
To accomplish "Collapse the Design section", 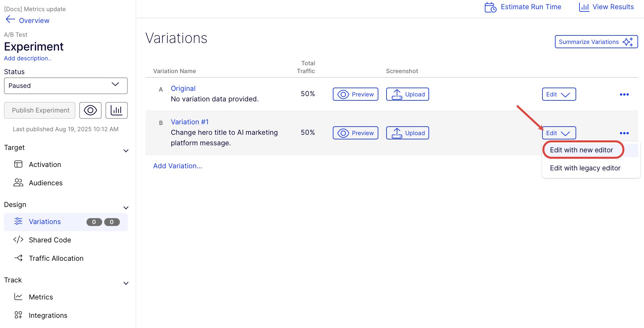I will (x=126, y=208).
